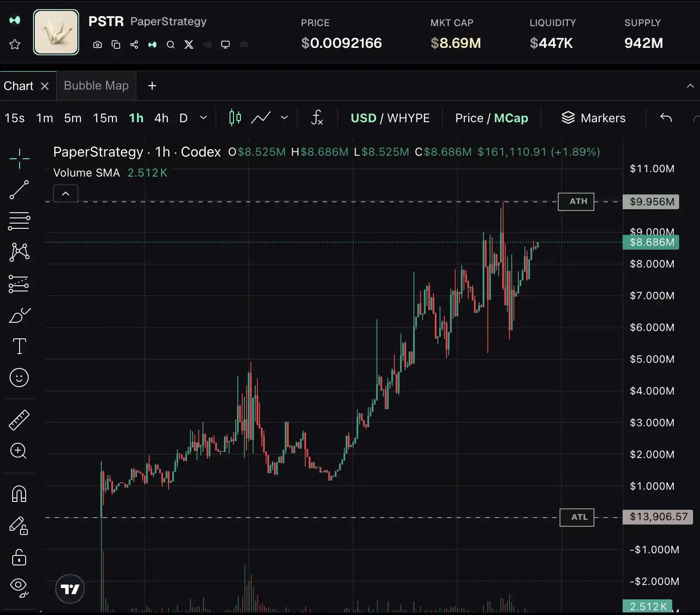Click the TradingView logo button
700x615 pixels.
70,589
